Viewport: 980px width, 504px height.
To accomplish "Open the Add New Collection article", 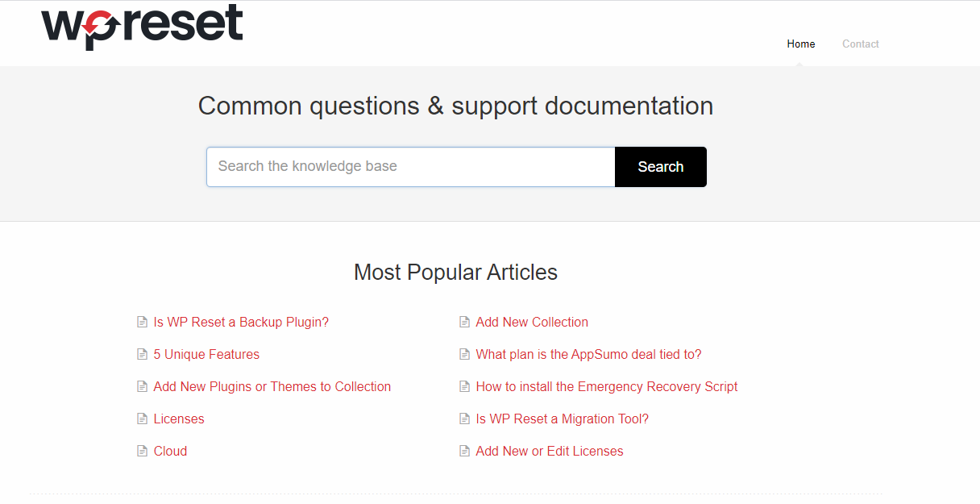I will [x=532, y=322].
